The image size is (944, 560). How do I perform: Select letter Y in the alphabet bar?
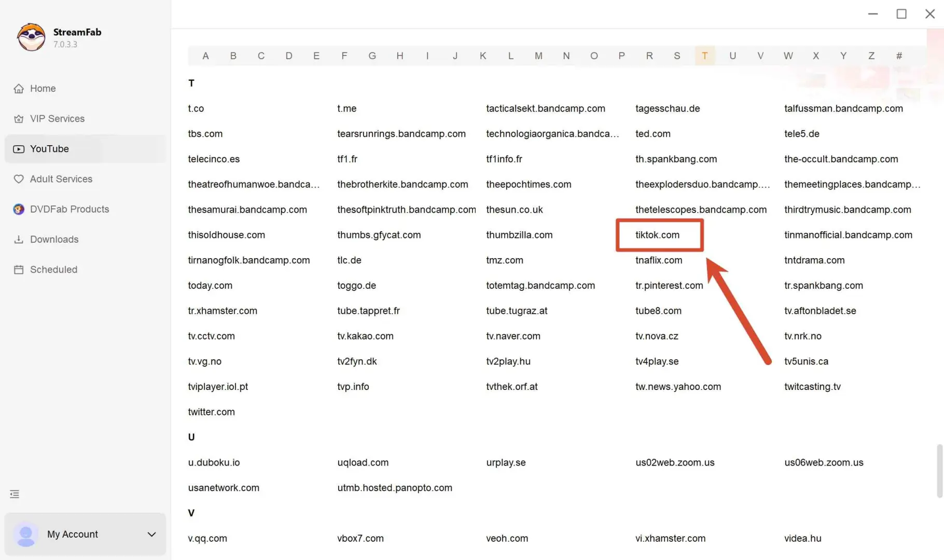click(843, 56)
